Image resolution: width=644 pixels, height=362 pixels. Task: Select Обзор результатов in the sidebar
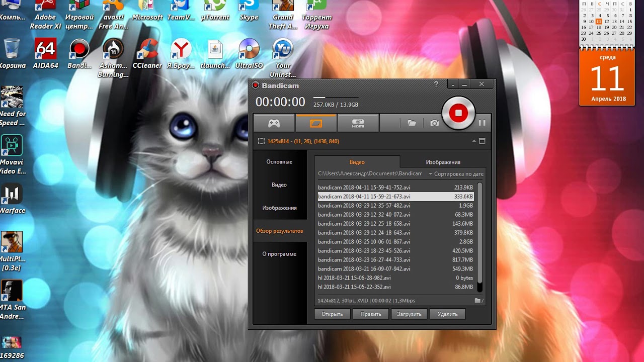coord(279,231)
